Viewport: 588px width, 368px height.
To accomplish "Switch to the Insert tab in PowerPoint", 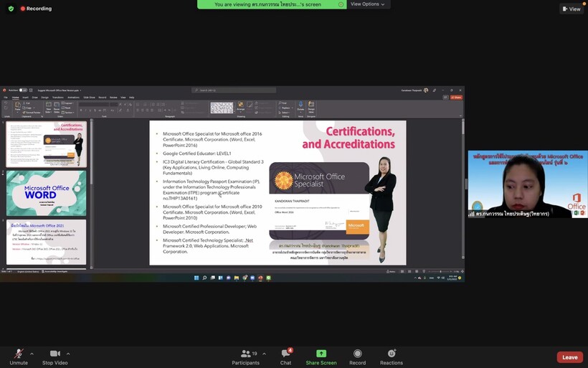I will coord(26,98).
